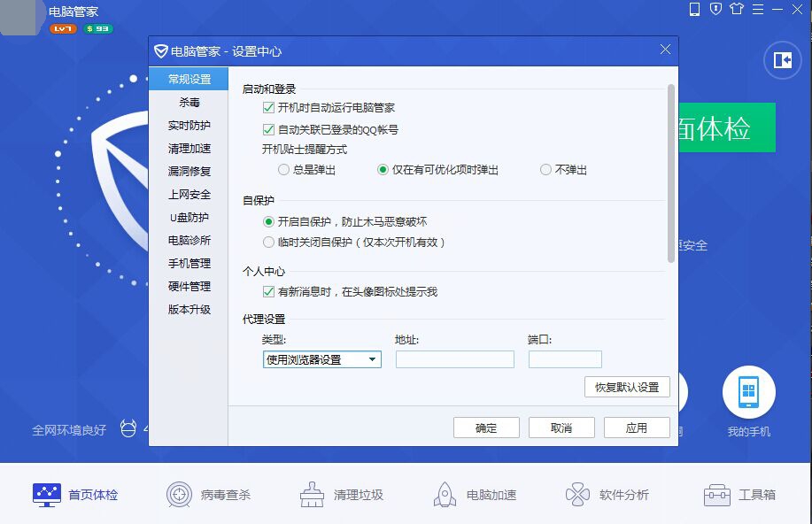Click the 清理垃圾 broom icon
Viewport: 812px width, 524px height.
[312, 495]
